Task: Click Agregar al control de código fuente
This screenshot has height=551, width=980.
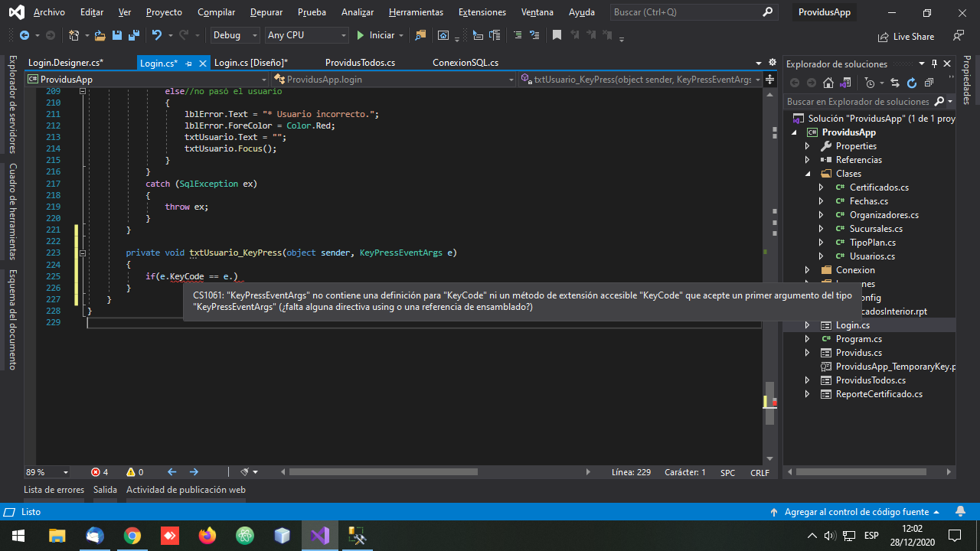Action: (856, 512)
